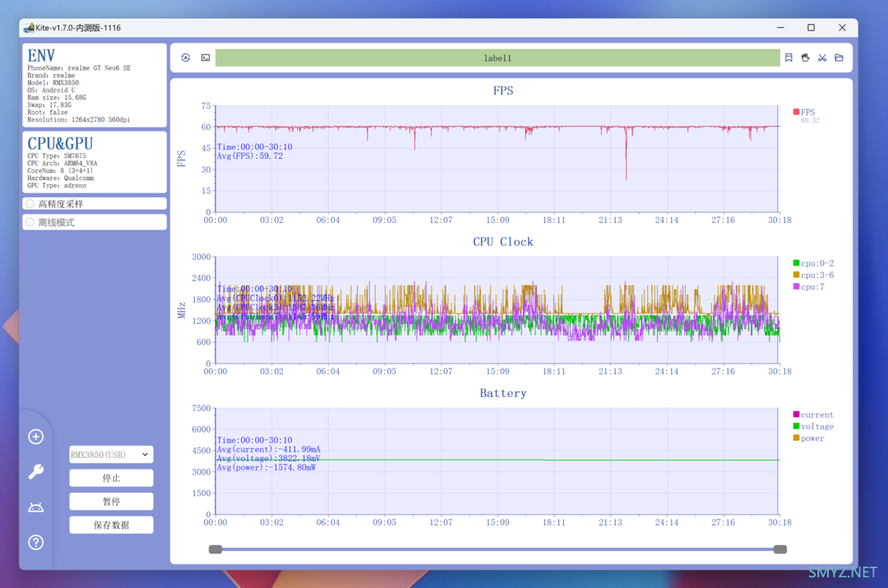Click the 'Resolution: 1264x2780 560dpi' line
Screen dimensions: 888x588
[79, 119]
